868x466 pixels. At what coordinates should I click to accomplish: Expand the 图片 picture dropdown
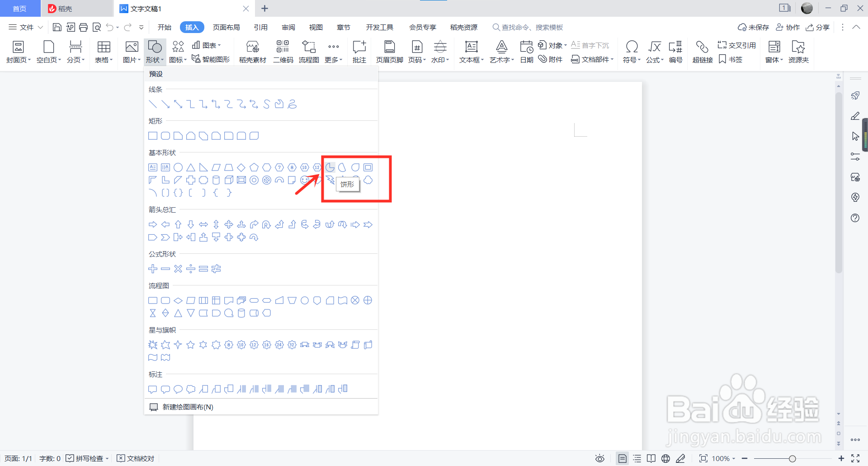[x=132, y=52]
